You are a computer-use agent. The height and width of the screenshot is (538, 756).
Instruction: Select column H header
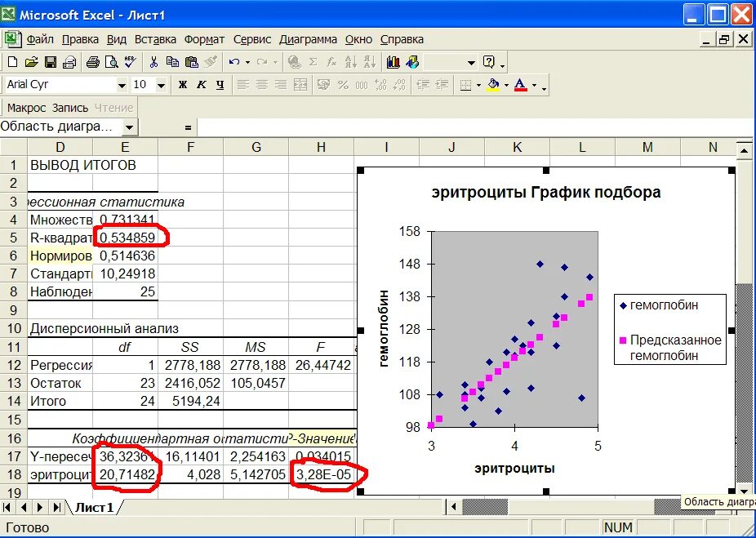(321, 147)
